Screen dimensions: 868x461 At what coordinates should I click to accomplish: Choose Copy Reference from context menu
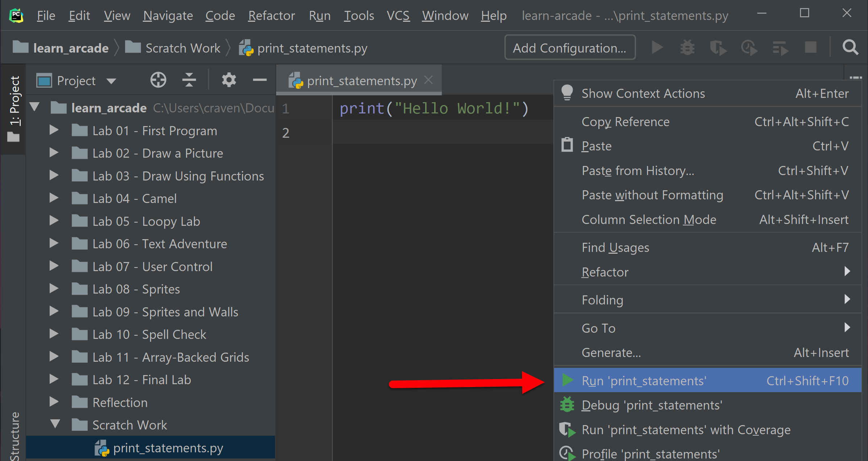(x=707, y=122)
